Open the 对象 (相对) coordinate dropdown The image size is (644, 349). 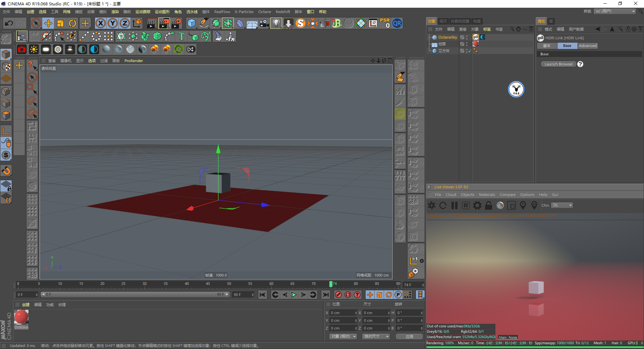[343, 336]
